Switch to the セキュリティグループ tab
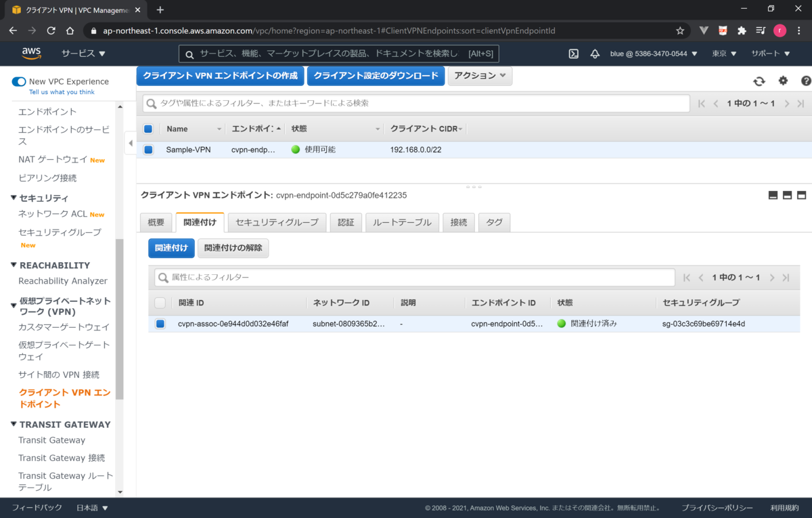This screenshot has width=812, height=518. (277, 222)
